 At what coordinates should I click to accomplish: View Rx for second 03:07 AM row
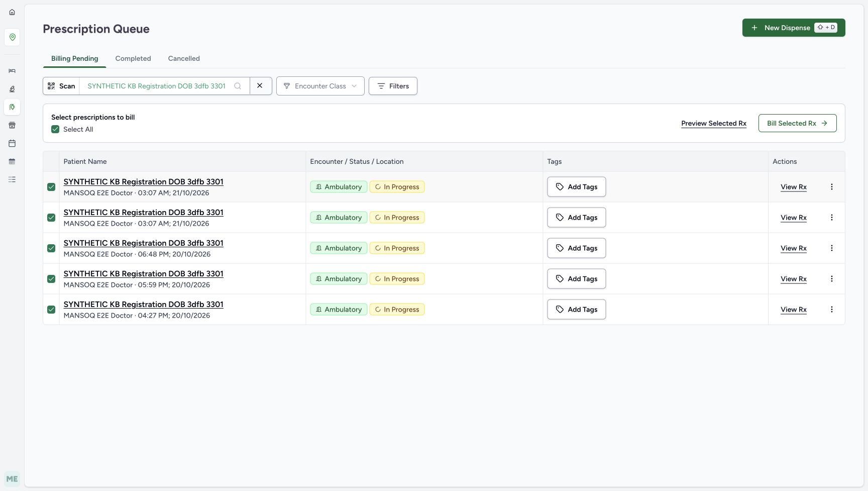click(x=794, y=218)
